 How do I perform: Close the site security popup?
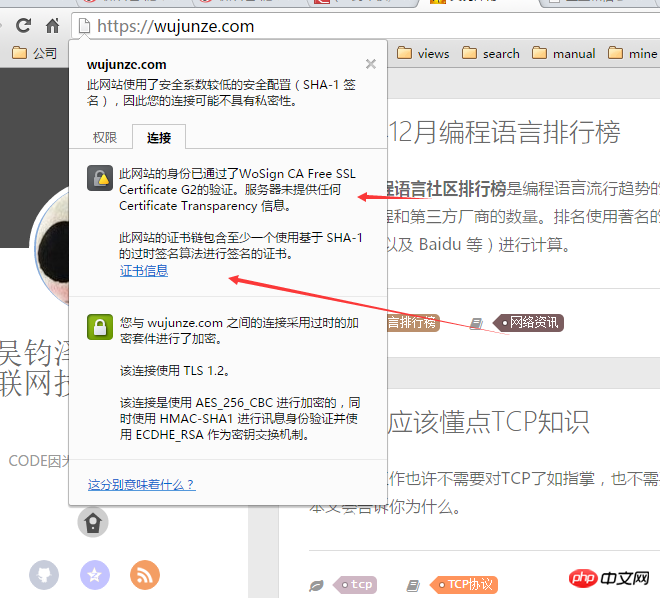tap(371, 64)
